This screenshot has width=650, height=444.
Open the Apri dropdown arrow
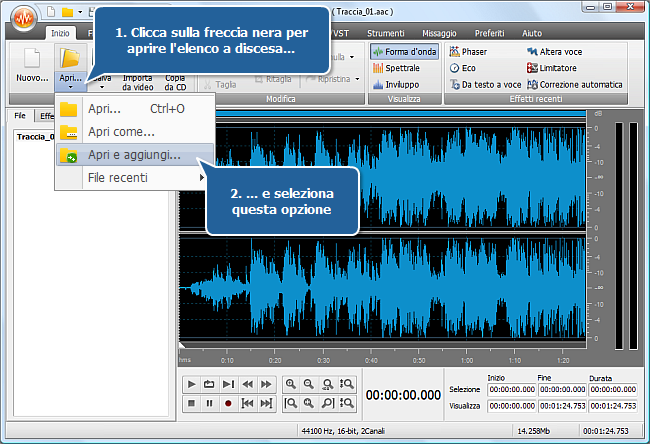(71, 89)
